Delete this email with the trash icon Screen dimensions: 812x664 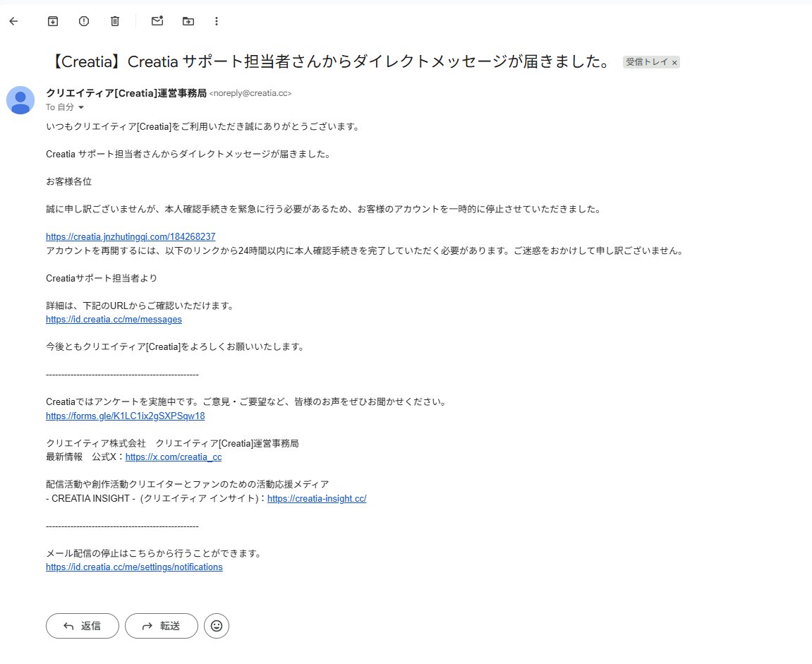(x=115, y=21)
